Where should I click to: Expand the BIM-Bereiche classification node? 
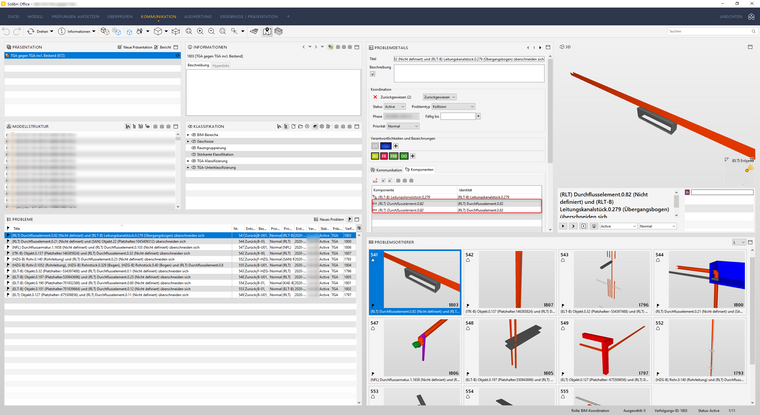(188, 135)
